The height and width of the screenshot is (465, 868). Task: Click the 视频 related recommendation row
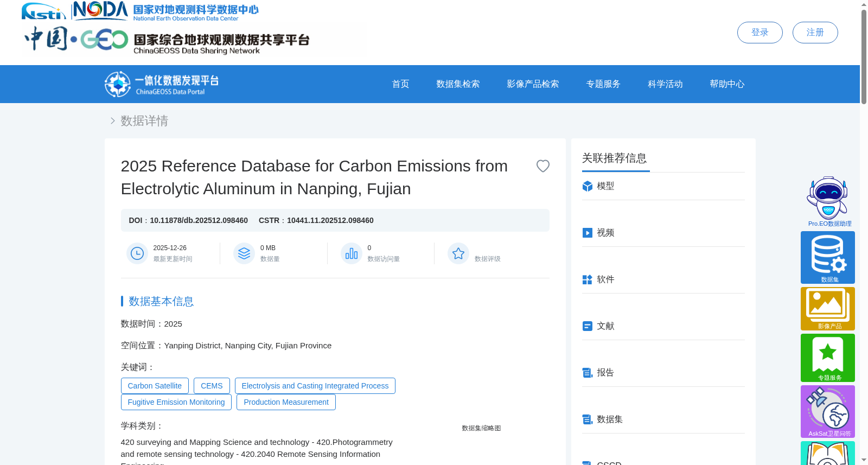(663, 233)
